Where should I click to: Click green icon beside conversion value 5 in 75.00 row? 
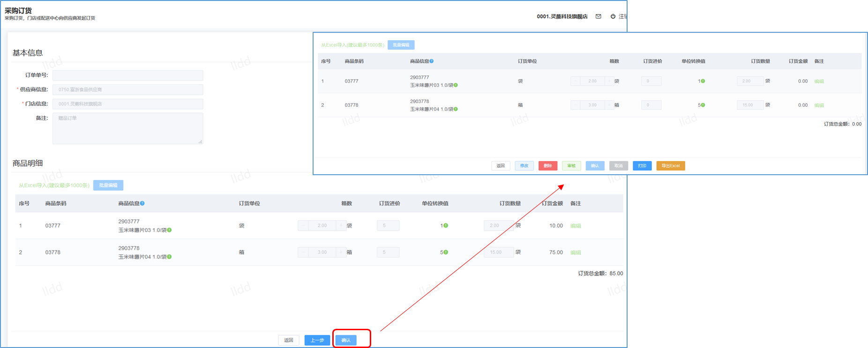446,252
